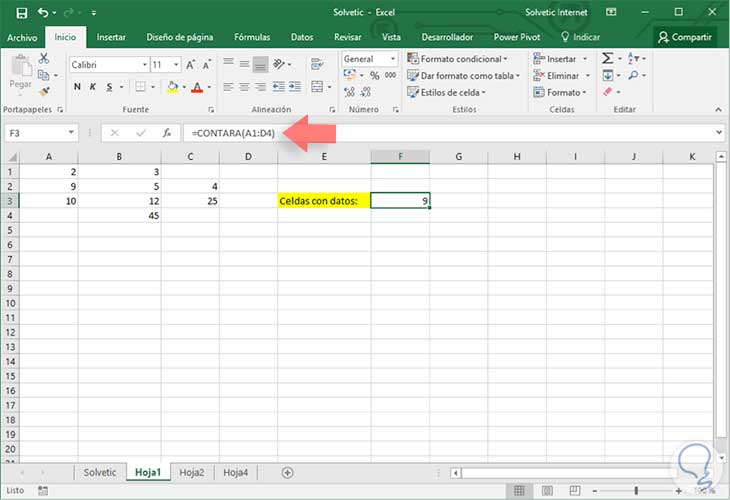730x500 pixels.
Task: Toggle top vertical alignment
Action: (x=228, y=62)
